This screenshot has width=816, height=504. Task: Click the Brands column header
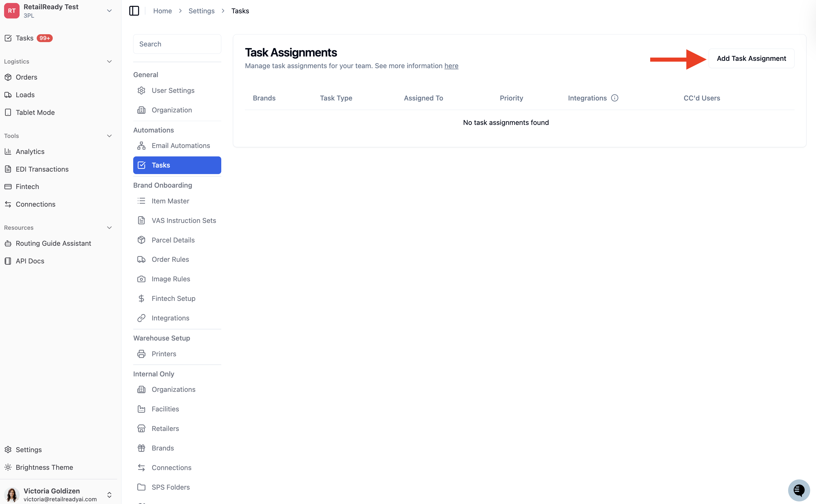[x=264, y=98]
